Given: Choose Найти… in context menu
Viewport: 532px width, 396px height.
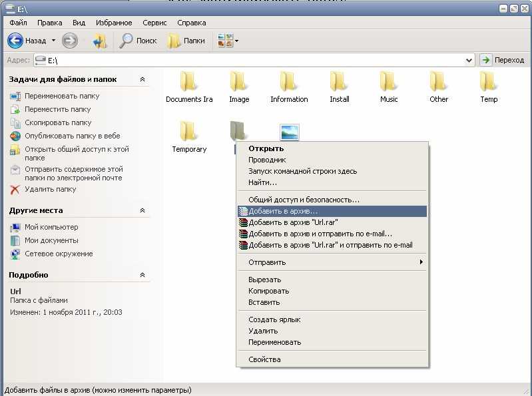Looking at the screenshot, I should pos(332,182).
